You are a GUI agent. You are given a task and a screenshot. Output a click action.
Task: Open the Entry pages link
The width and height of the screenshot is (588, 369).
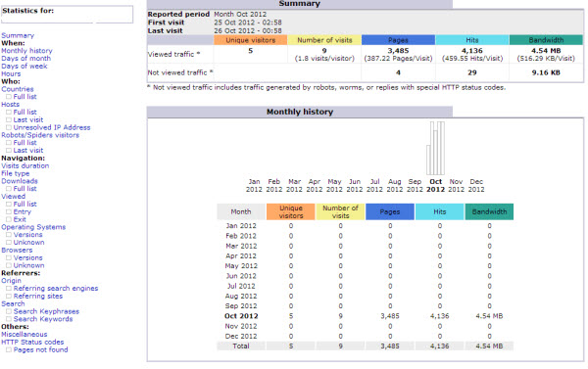pyautogui.click(x=23, y=211)
